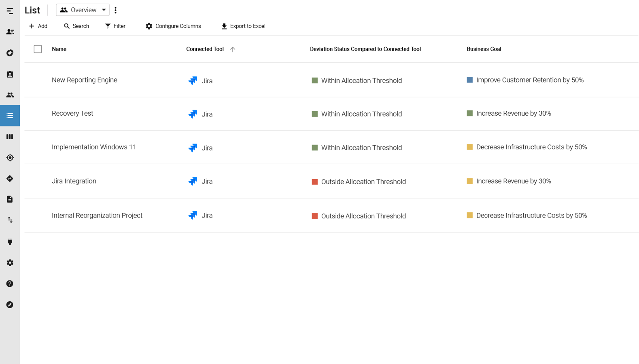The image size is (639, 364).
Task: Open the New Reporting Engine row
Action: pos(85,80)
